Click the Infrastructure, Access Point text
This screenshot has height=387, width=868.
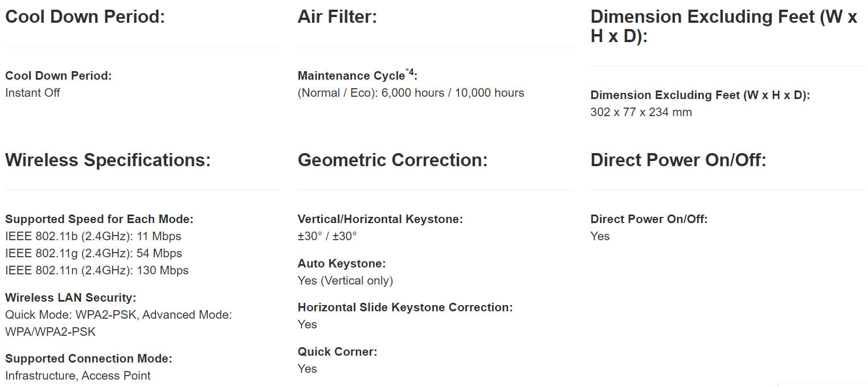[x=78, y=376]
